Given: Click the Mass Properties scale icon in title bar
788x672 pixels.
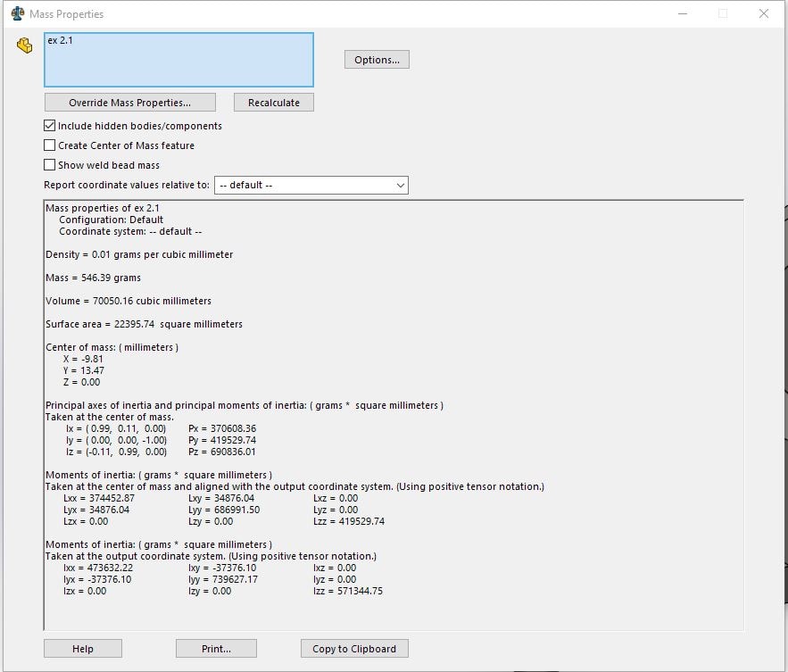Looking at the screenshot, I should click(x=18, y=13).
